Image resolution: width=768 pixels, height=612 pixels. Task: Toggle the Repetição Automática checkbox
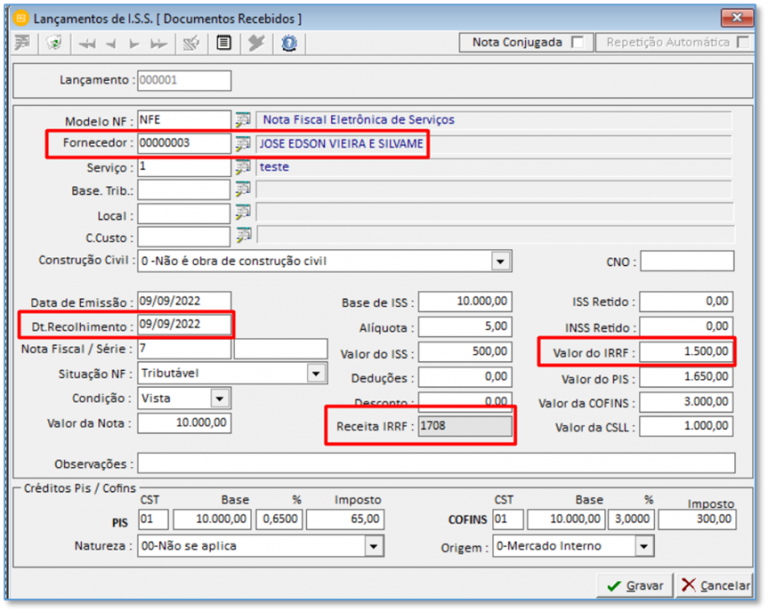742,42
